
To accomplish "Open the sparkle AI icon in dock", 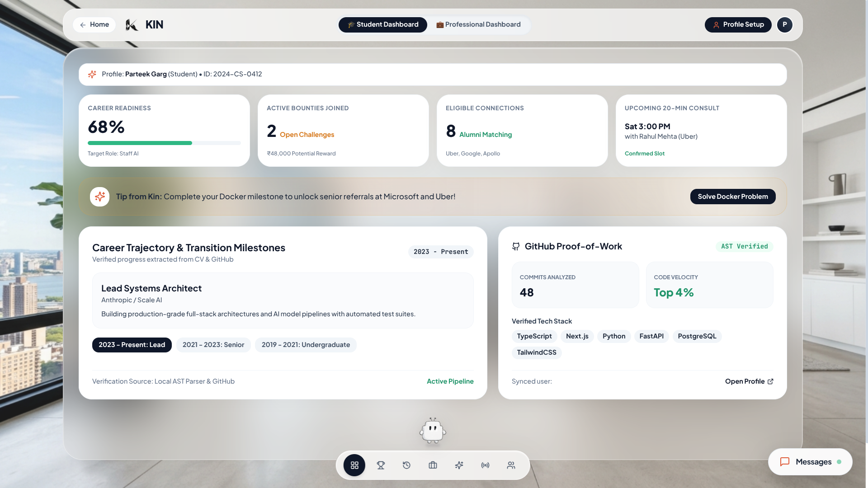I will tap(459, 465).
